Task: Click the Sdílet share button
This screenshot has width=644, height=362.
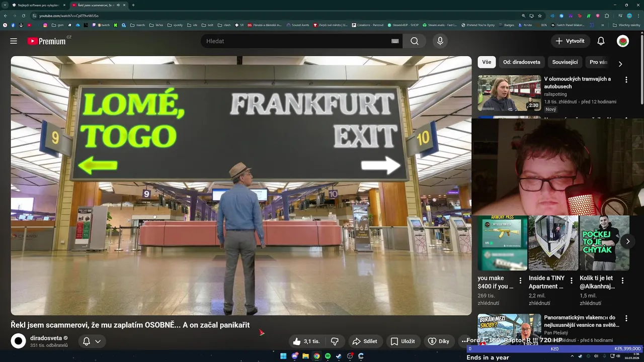Action: pyautogui.click(x=365, y=341)
